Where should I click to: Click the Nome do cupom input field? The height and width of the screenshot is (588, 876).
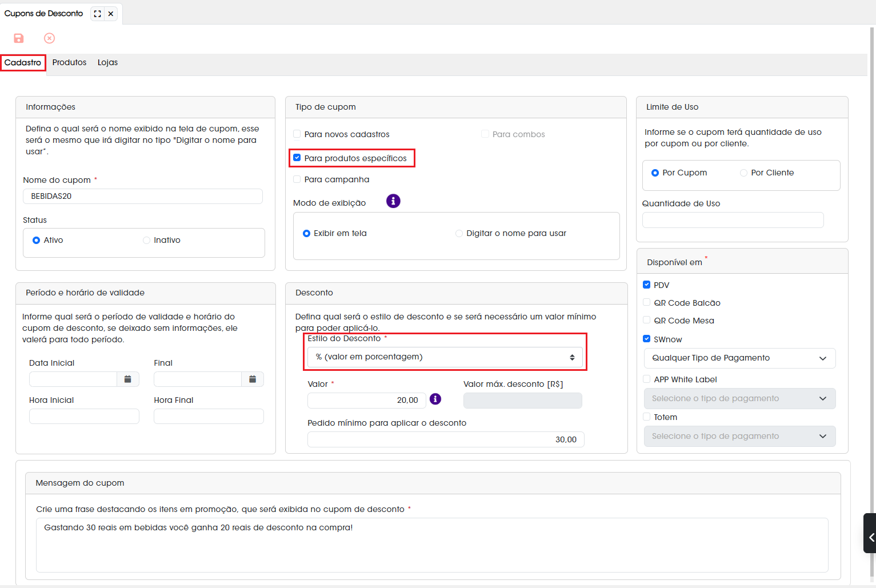click(143, 196)
